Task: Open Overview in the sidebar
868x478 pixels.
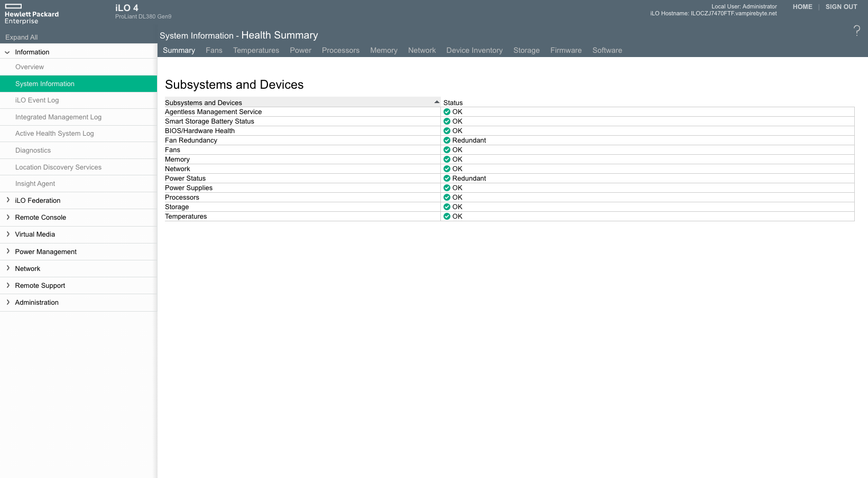Action: (78, 67)
